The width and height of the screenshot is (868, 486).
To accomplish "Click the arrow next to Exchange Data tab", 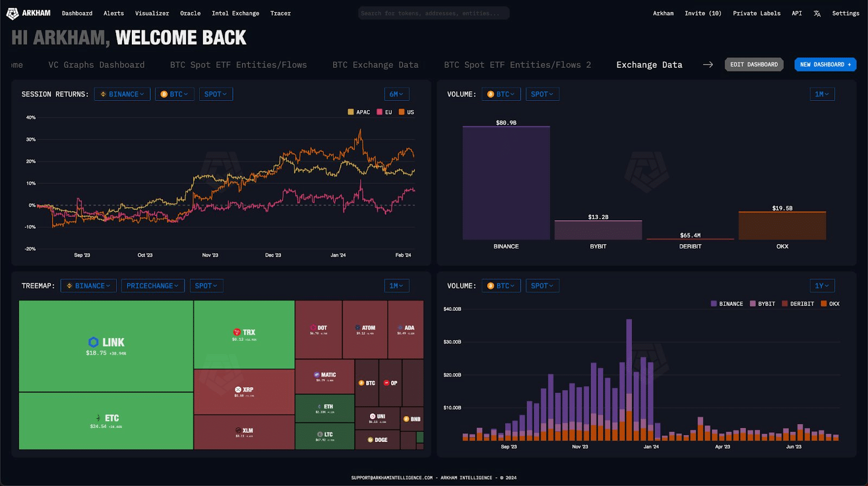I will [708, 65].
